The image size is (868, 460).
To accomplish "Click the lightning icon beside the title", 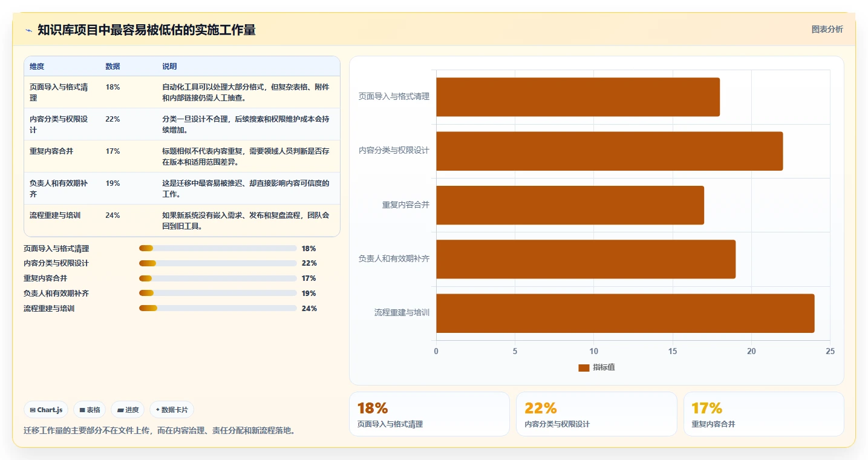I will point(28,30).
